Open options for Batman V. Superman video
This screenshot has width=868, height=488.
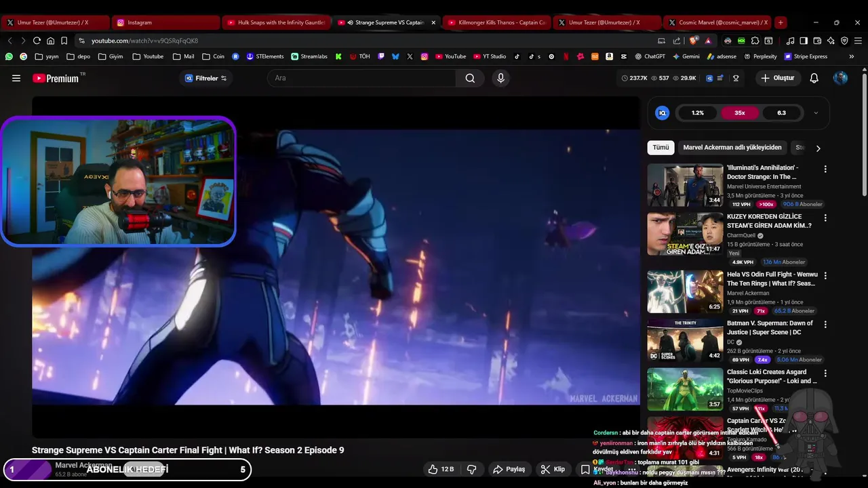825,325
